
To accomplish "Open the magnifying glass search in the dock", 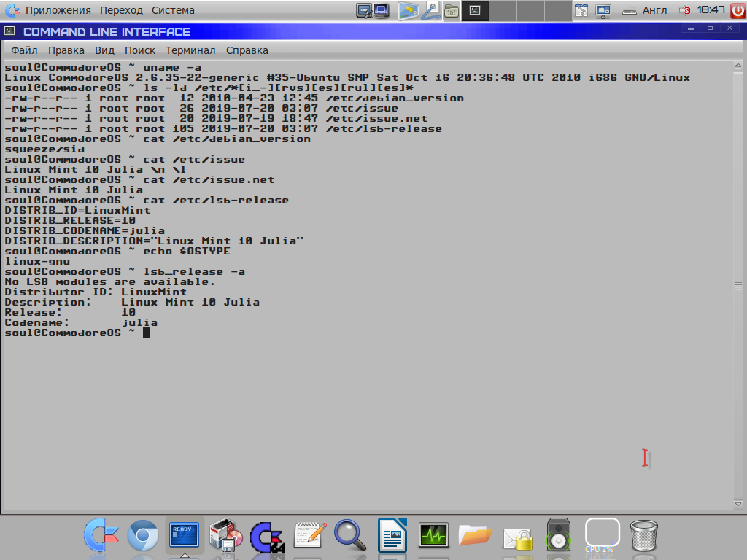I will pyautogui.click(x=350, y=535).
